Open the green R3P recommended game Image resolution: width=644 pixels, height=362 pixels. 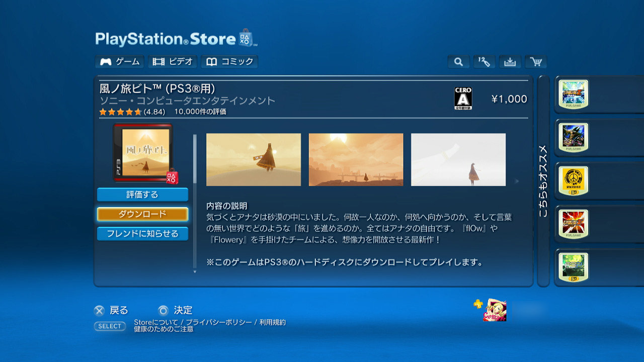(573, 267)
